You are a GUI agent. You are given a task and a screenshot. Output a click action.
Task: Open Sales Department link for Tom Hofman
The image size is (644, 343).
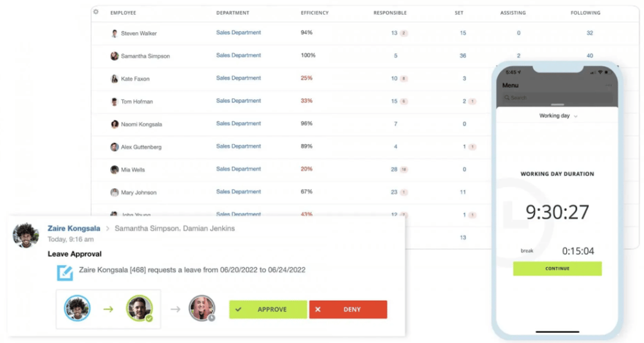pyautogui.click(x=239, y=101)
